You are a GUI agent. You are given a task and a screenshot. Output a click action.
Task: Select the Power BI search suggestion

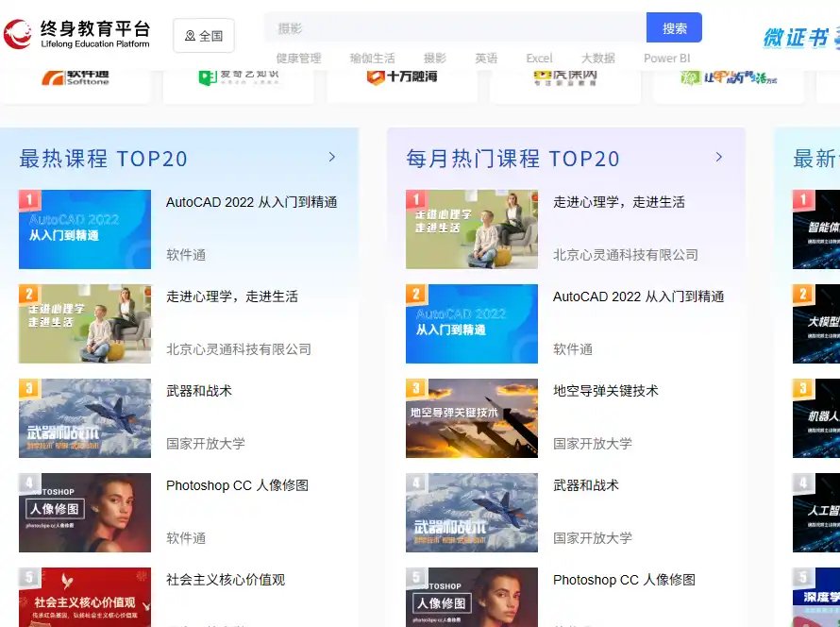(x=667, y=58)
